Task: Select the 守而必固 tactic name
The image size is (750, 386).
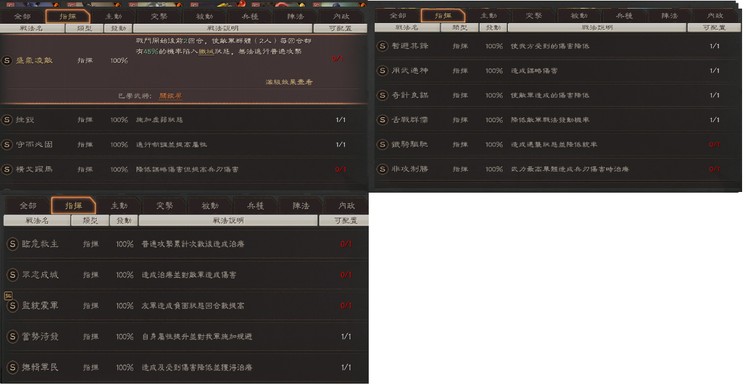Action: click(x=34, y=144)
